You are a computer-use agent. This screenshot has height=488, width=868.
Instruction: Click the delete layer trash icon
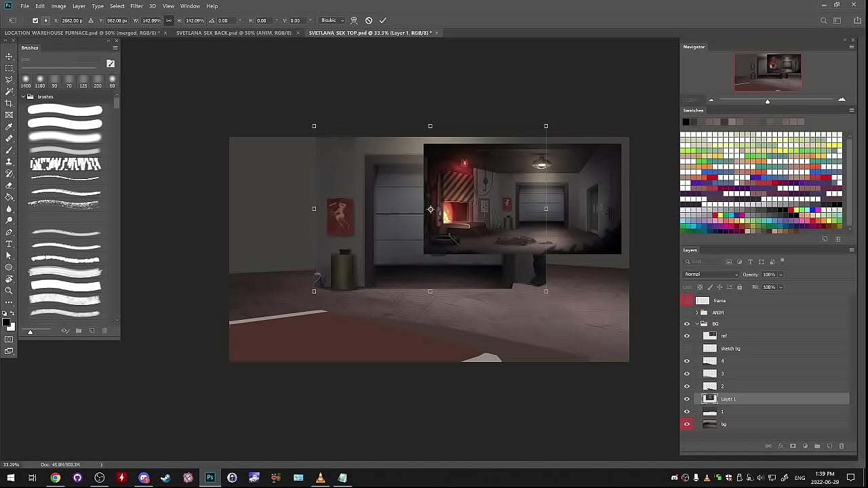tap(842, 446)
